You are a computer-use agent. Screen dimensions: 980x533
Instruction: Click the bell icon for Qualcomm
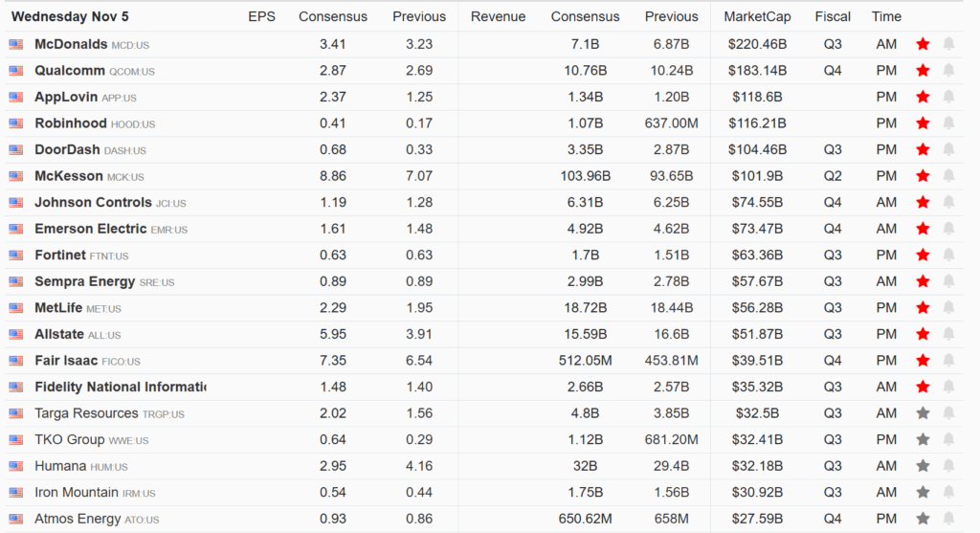click(948, 71)
